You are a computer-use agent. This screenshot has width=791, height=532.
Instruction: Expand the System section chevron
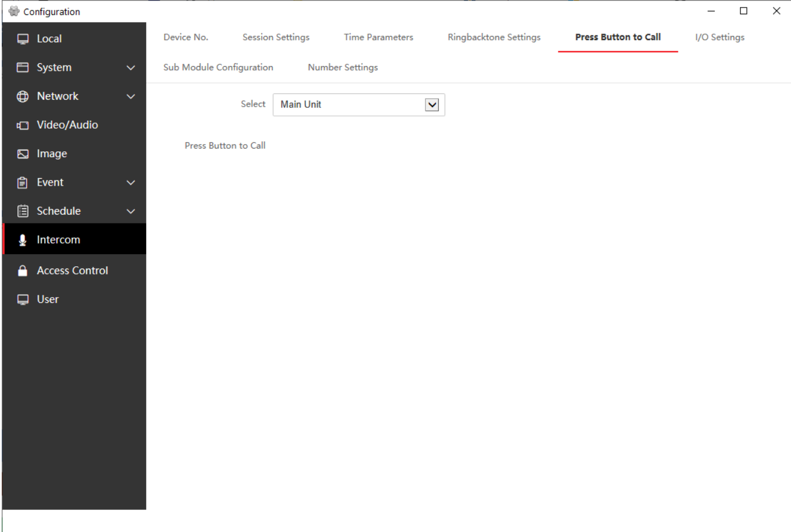pyautogui.click(x=131, y=68)
